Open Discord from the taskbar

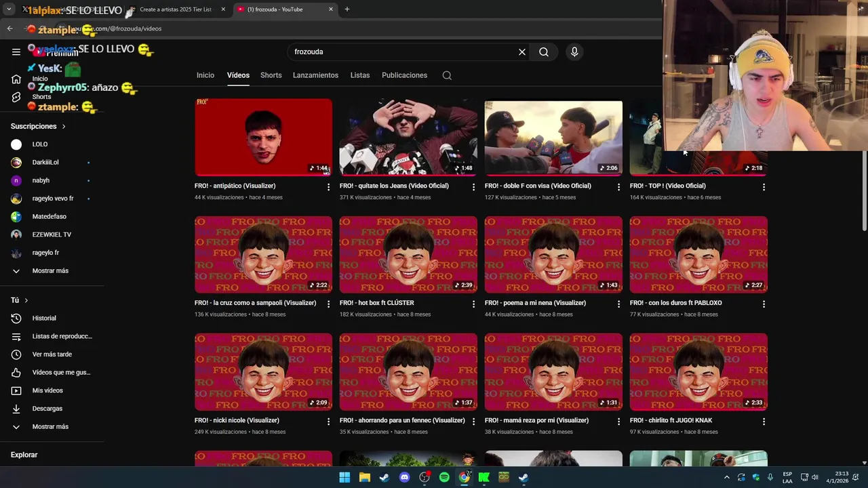[404, 477]
